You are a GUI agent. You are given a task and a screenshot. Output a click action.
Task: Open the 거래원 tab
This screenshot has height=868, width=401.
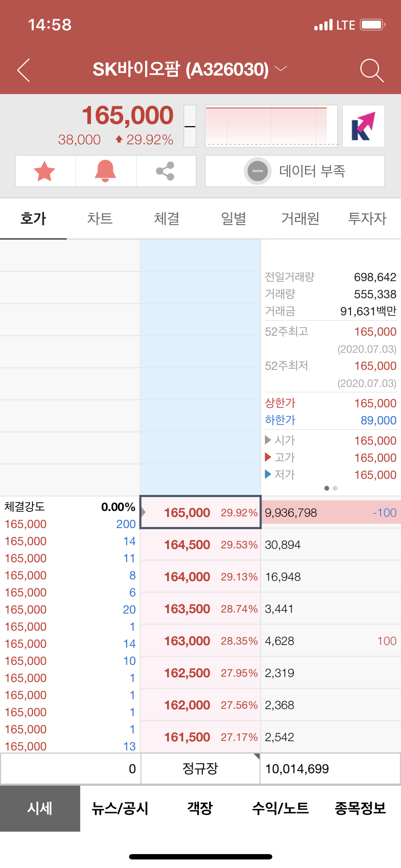click(x=300, y=218)
